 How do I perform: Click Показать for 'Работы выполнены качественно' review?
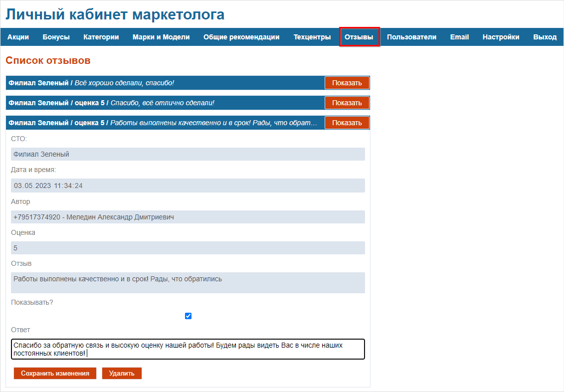347,123
